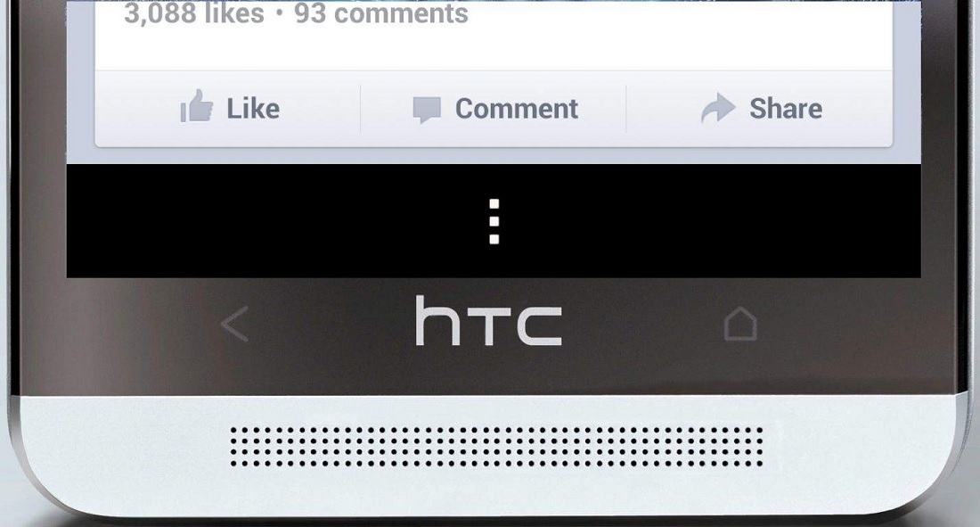
Task: Click the divider between Comment and Share
Action: click(626, 109)
